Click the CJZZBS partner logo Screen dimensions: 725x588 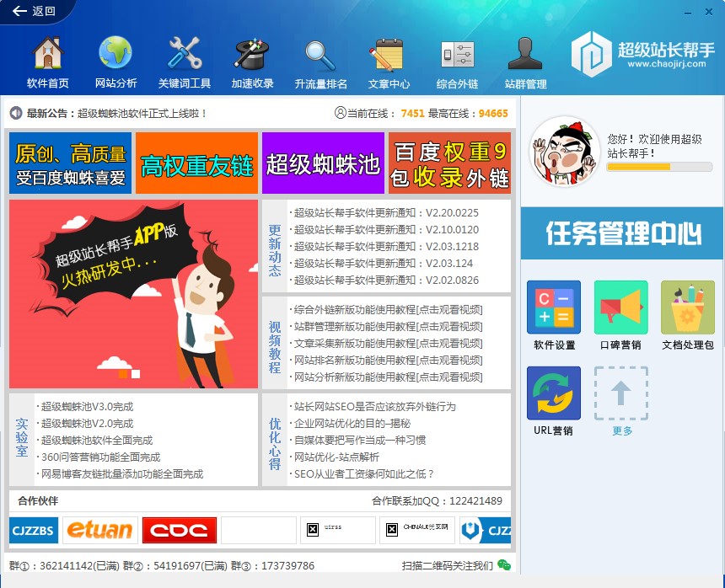[33, 530]
